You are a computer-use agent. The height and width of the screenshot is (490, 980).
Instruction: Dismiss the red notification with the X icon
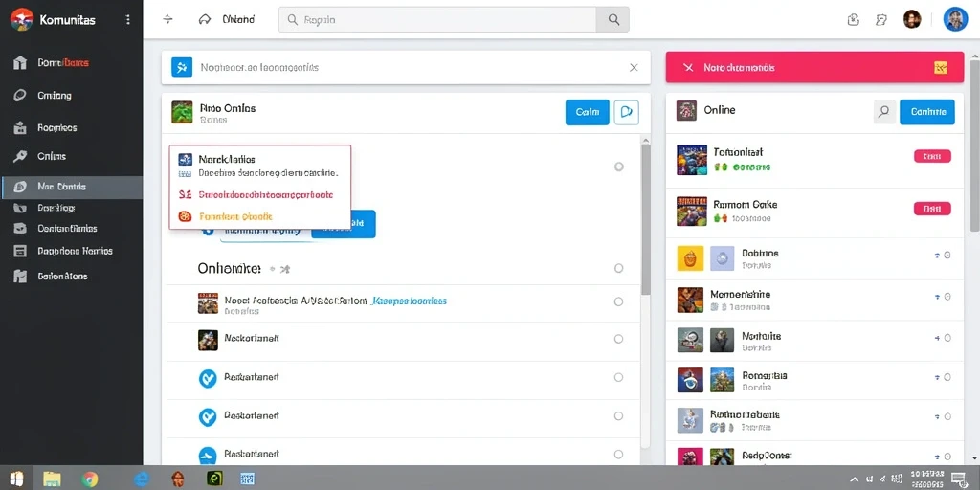point(688,68)
